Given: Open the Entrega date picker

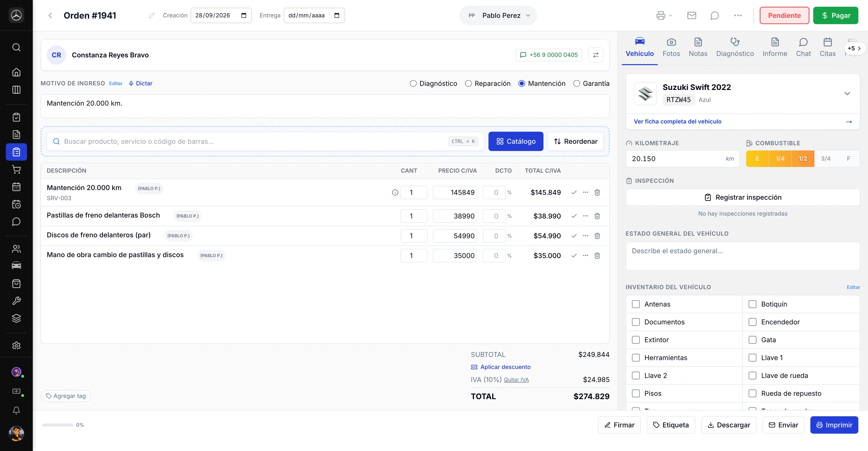Looking at the screenshot, I should click(337, 15).
